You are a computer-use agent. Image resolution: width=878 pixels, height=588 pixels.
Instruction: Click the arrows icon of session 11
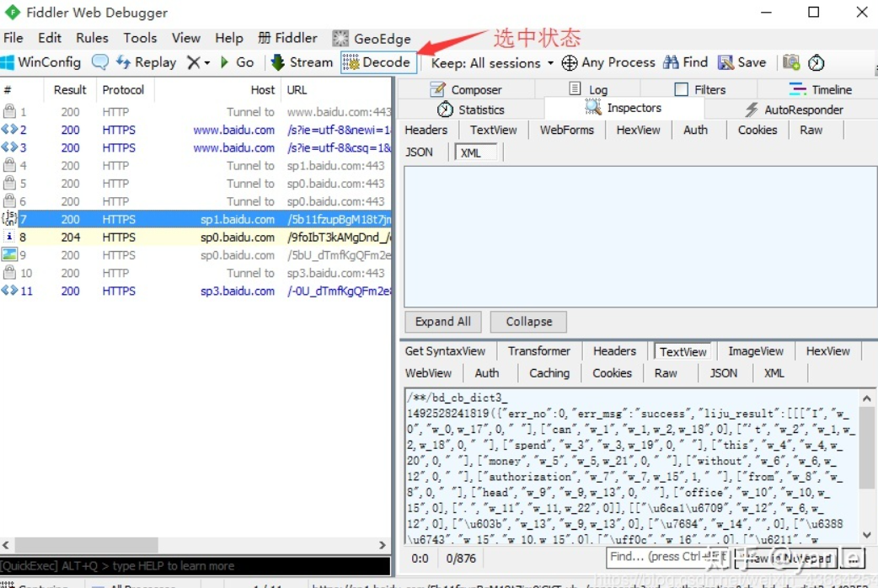click(9, 291)
